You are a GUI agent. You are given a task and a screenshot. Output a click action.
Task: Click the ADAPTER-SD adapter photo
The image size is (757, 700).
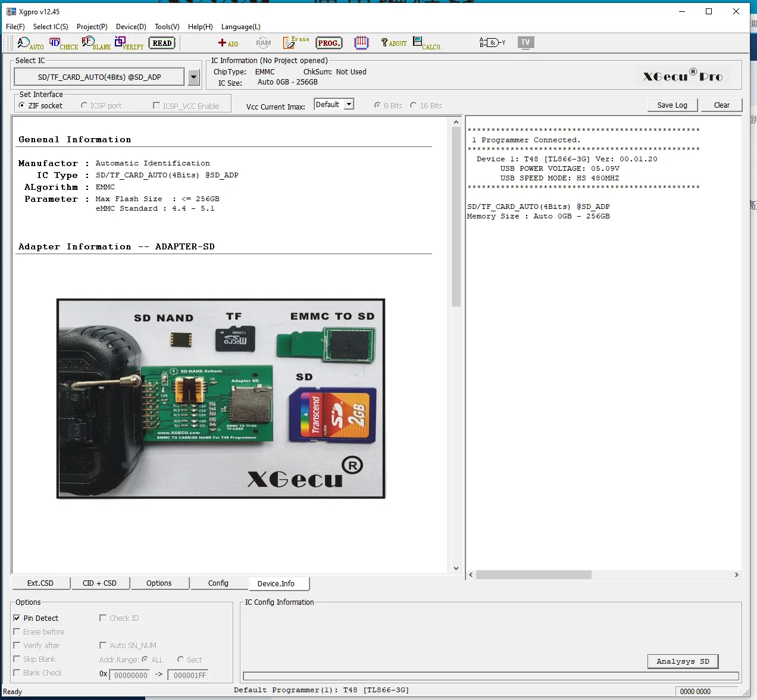[x=221, y=398]
